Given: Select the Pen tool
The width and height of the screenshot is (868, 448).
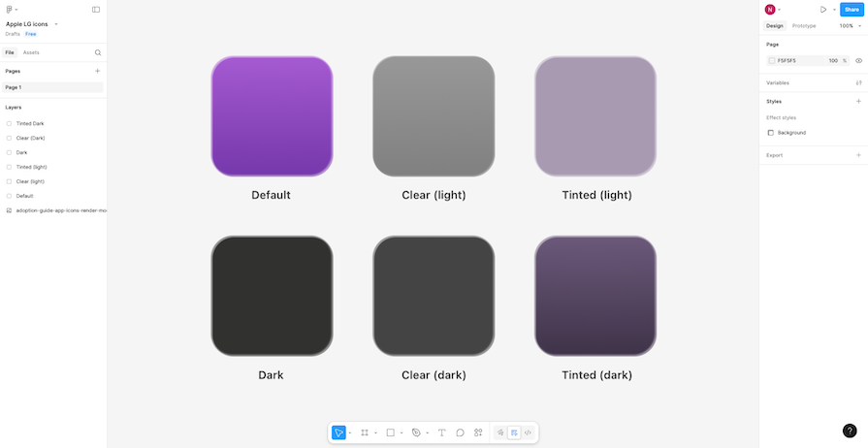Looking at the screenshot, I should (416, 432).
